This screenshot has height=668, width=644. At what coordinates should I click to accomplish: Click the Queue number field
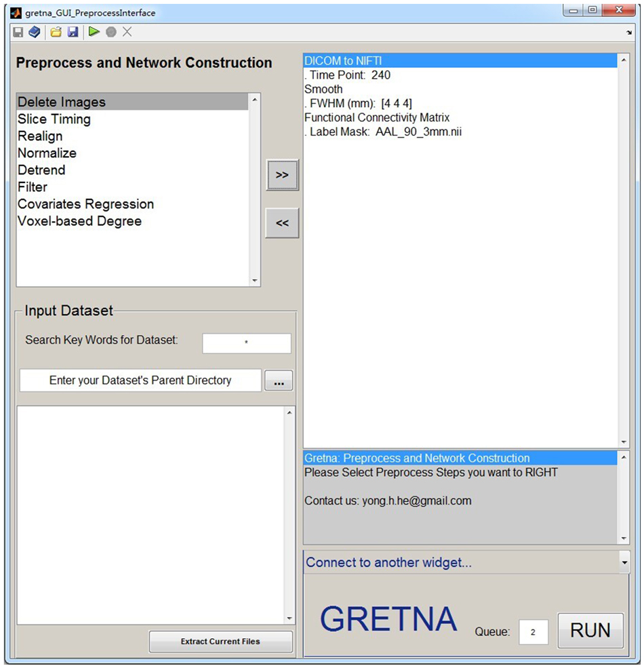click(534, 632)
